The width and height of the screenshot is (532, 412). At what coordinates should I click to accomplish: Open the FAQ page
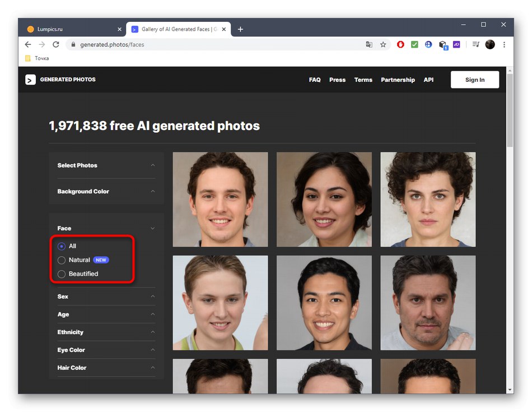pyautogui.click(x=315, y=80)
